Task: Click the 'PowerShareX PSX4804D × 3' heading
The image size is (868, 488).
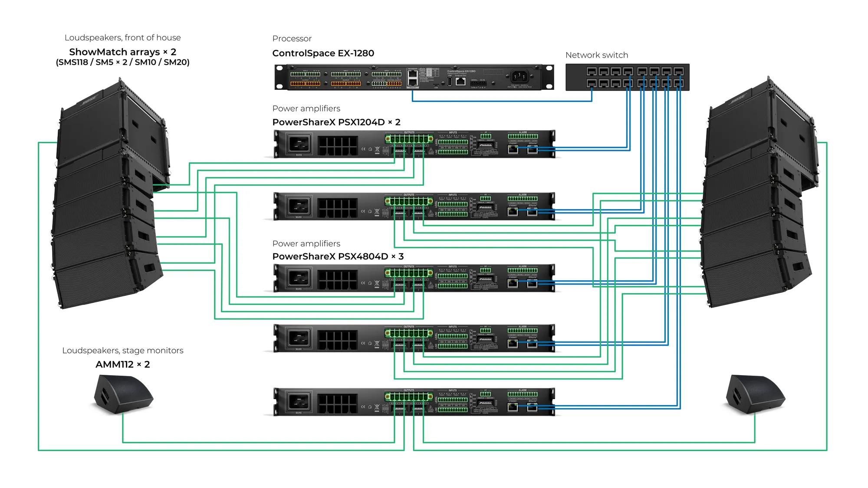Action: [x=338, y=256]
